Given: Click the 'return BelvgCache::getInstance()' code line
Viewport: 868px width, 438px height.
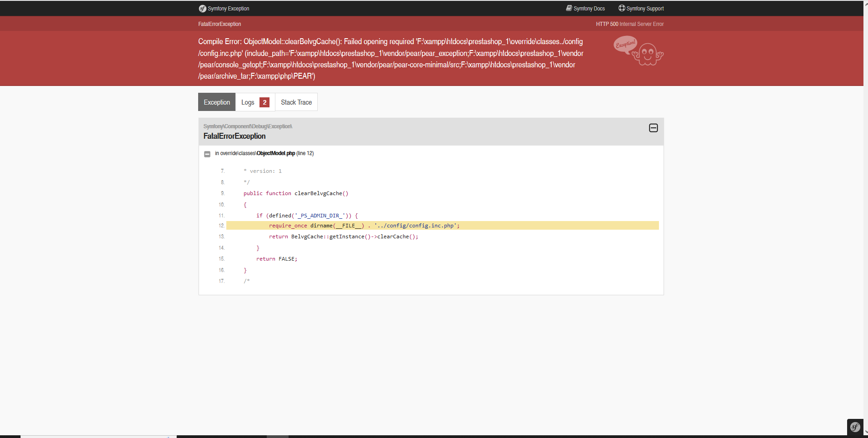Looking at the screenshot, I should [344, 237].
